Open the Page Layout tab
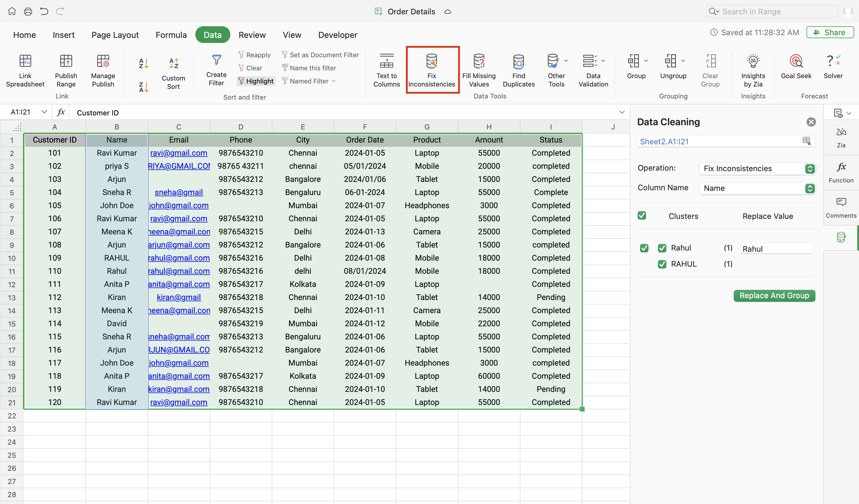 coord(115,35)
